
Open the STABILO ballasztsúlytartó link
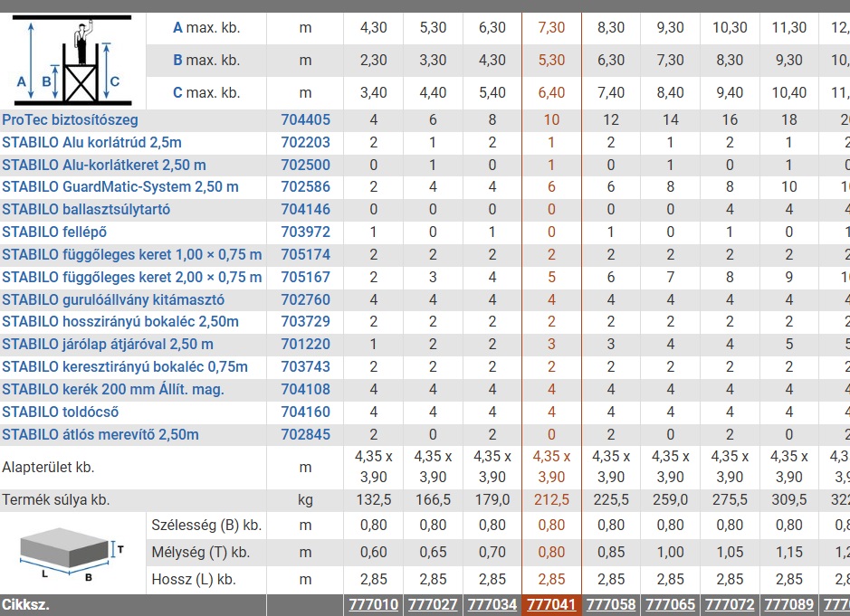click(86, 210)
